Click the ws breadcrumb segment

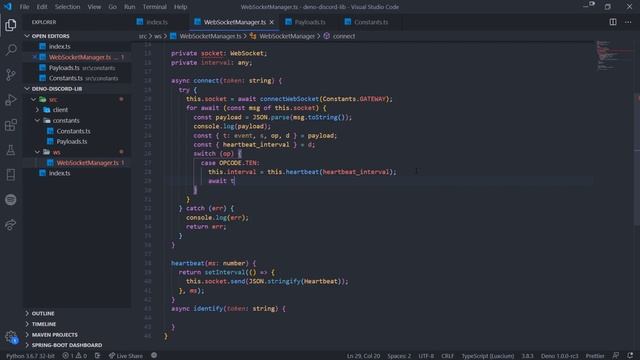[158, 36]
